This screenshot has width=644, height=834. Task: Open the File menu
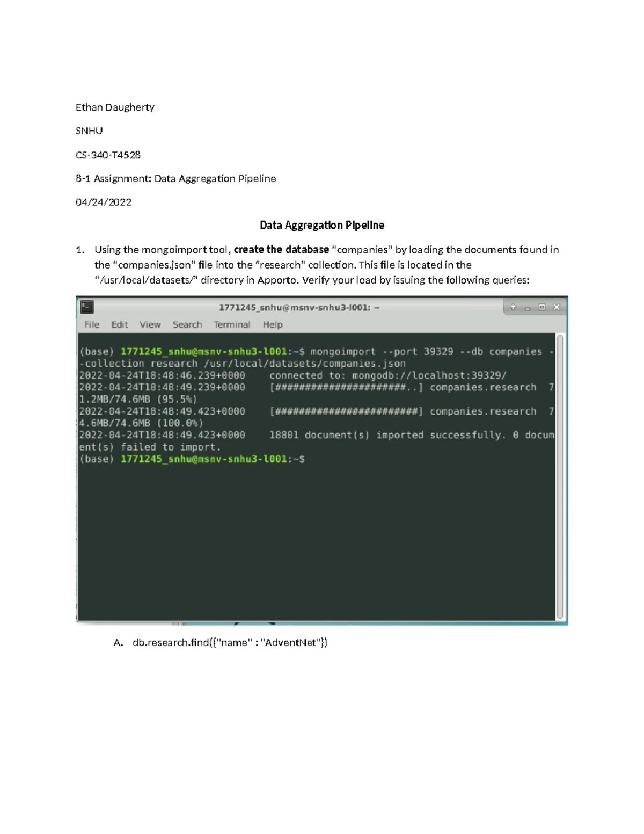tap(92, 324)
